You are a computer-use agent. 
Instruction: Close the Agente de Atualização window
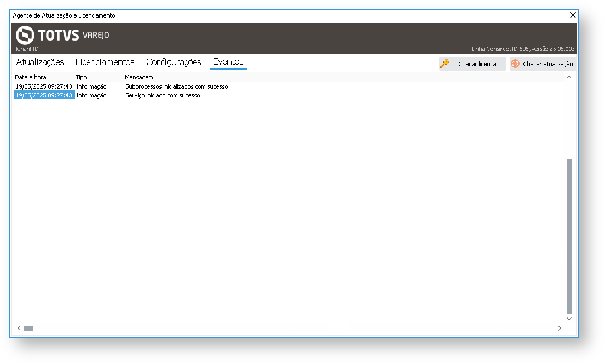(x=573, y=15)
